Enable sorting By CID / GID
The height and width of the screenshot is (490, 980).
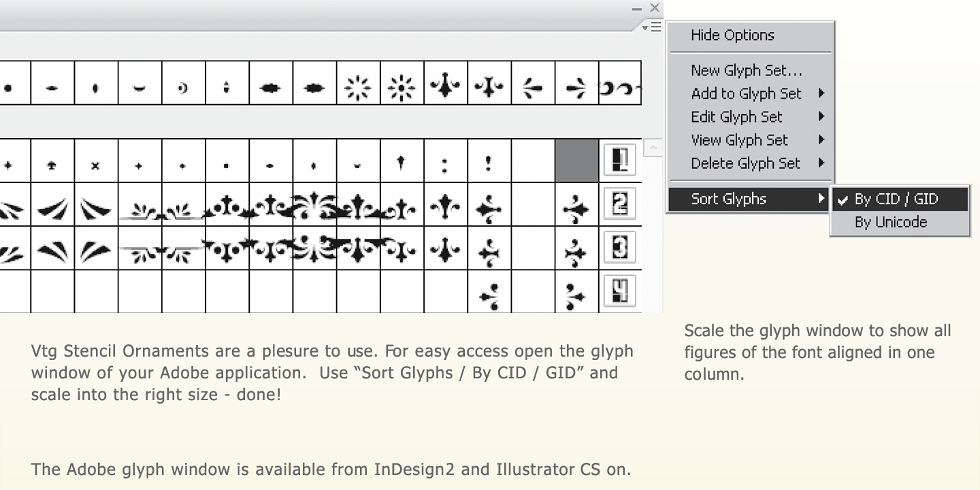[x=896, y=199]
